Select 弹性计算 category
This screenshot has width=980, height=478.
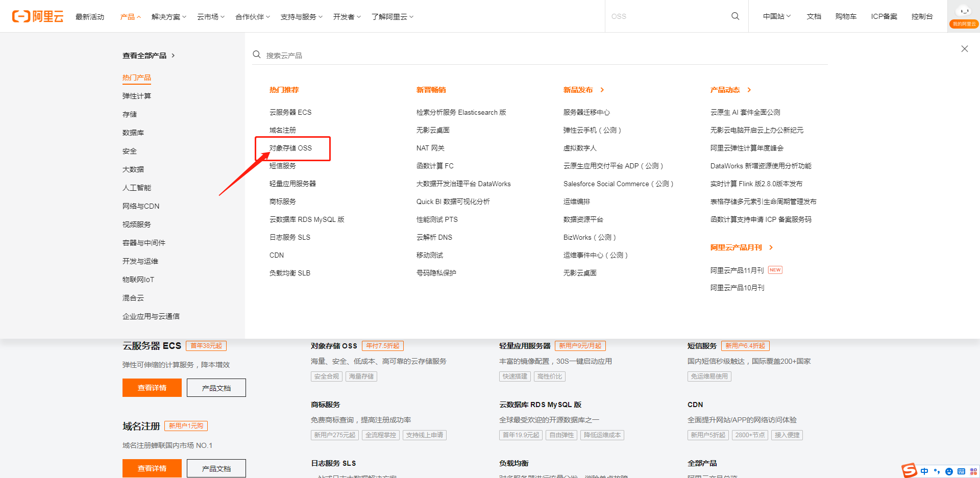(137, 96)
